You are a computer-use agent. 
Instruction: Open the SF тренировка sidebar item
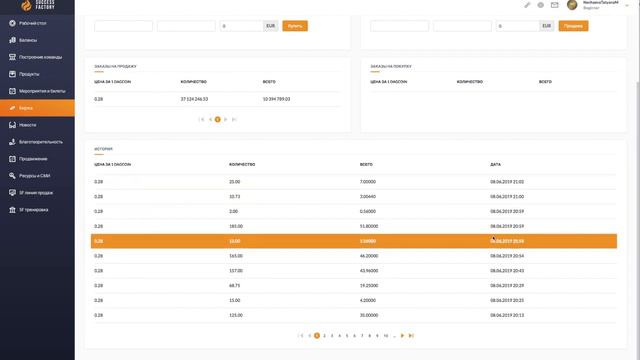[x=33, y=209]
